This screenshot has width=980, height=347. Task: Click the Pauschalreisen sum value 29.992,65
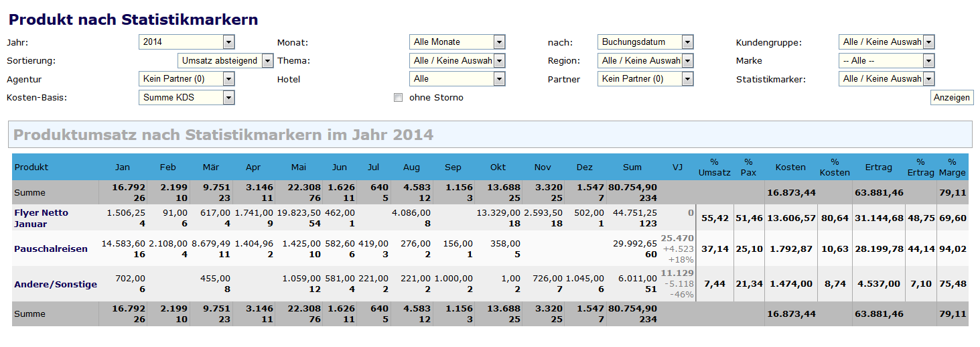pyautogui.click(x=634, y=244)
